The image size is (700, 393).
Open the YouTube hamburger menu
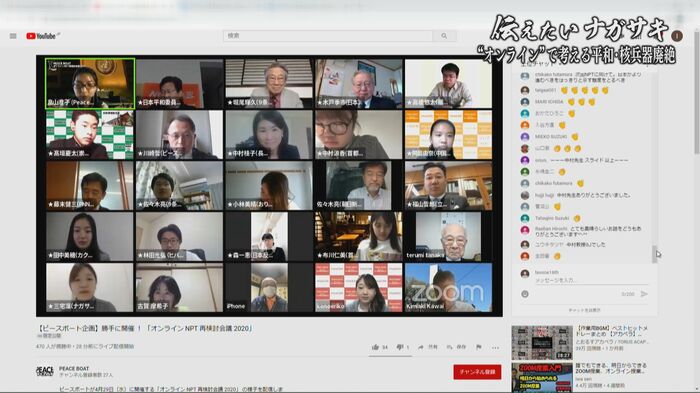pos(13,36)
